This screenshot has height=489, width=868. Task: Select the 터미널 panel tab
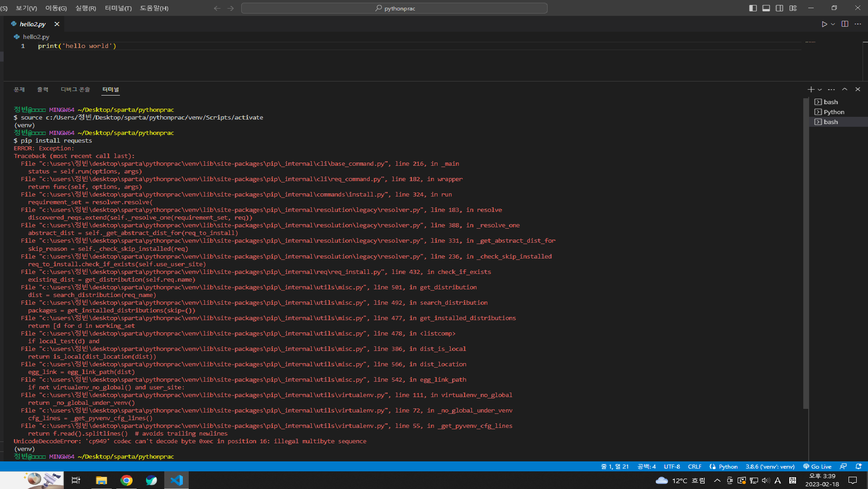[110, 90]
